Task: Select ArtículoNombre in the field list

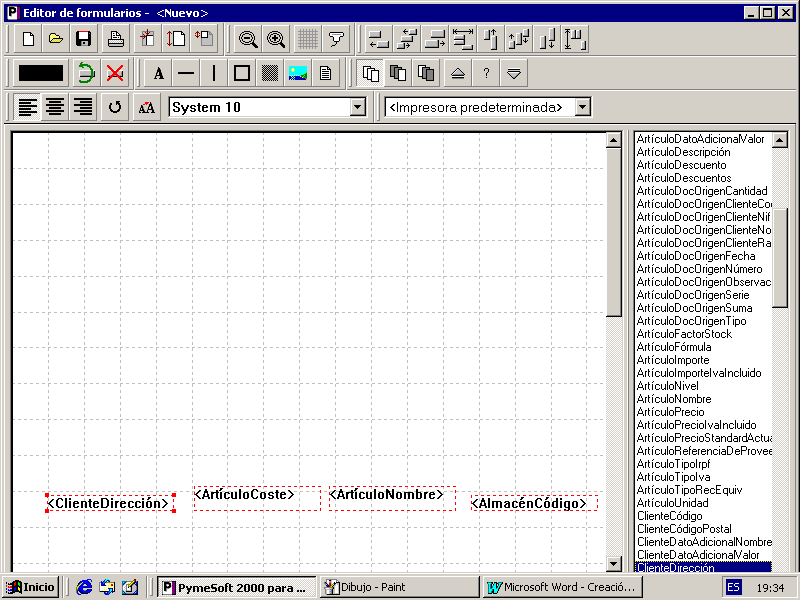Action: click(x=673, y=399)
